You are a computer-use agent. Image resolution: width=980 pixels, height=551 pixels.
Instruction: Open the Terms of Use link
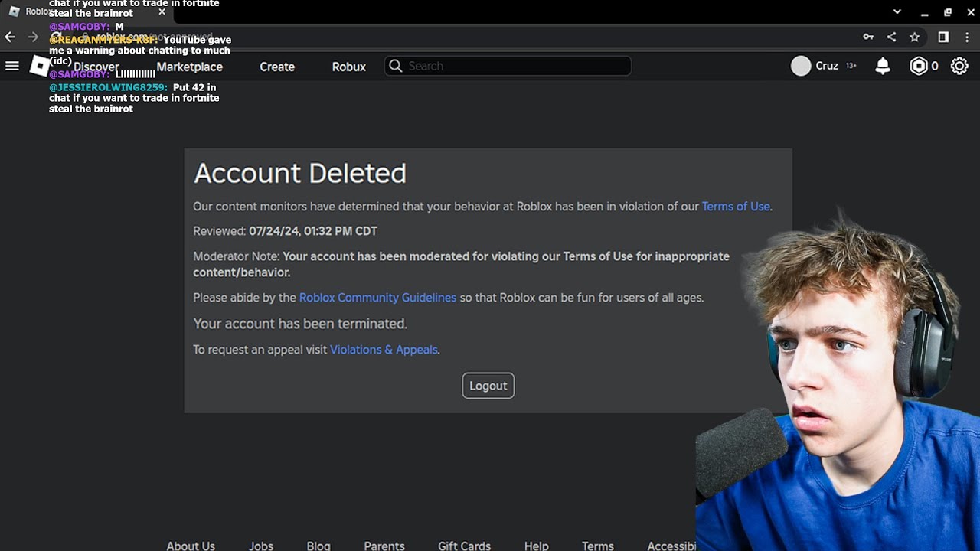736,206
